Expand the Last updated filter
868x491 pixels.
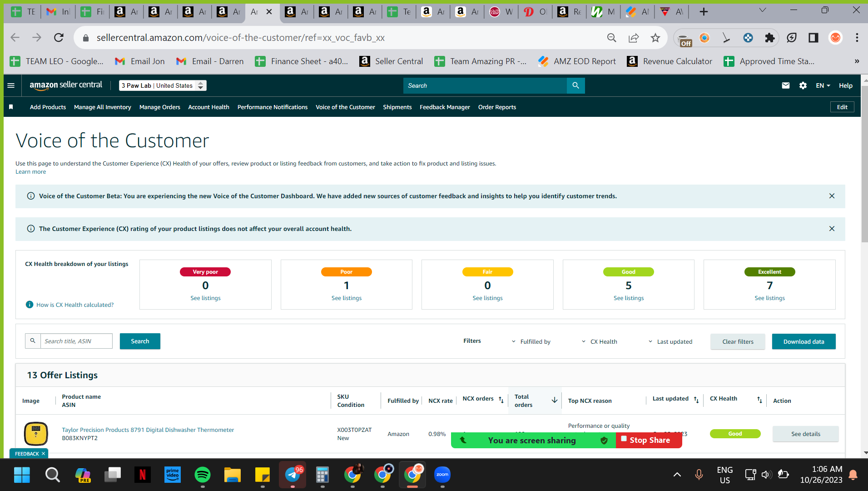(x=670, y=341)
